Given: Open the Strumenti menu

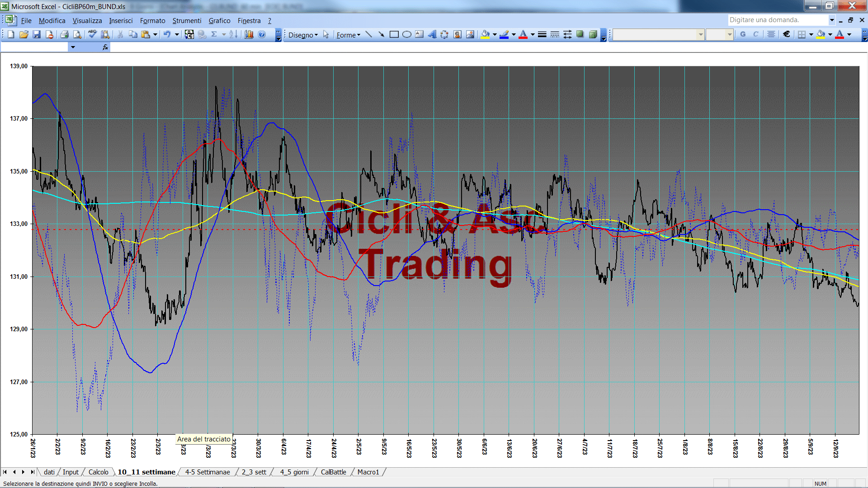Looking at the screenshot, I should [x=187, y=20].
